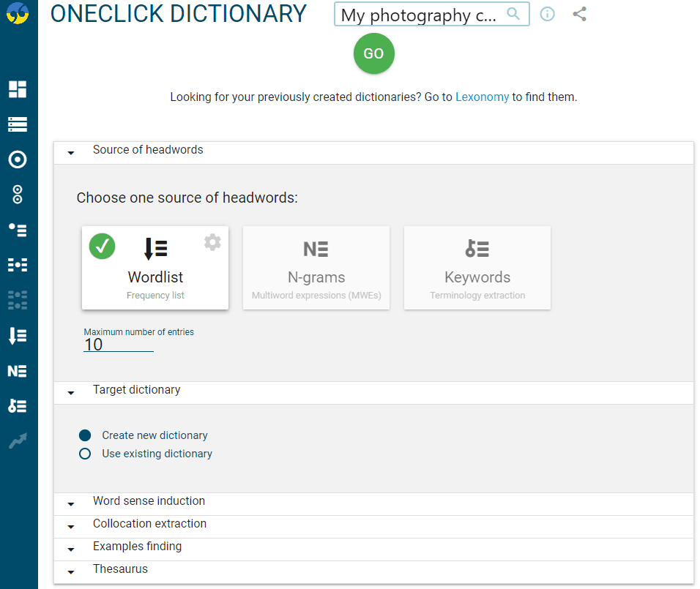
Task: Click the green GO button
Action: tap(373, 53)
